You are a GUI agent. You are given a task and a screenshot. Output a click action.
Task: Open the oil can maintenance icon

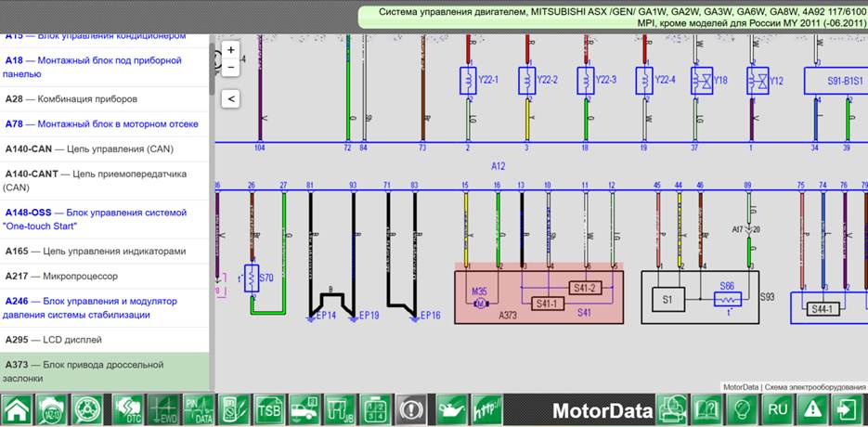tap(452, 410)
